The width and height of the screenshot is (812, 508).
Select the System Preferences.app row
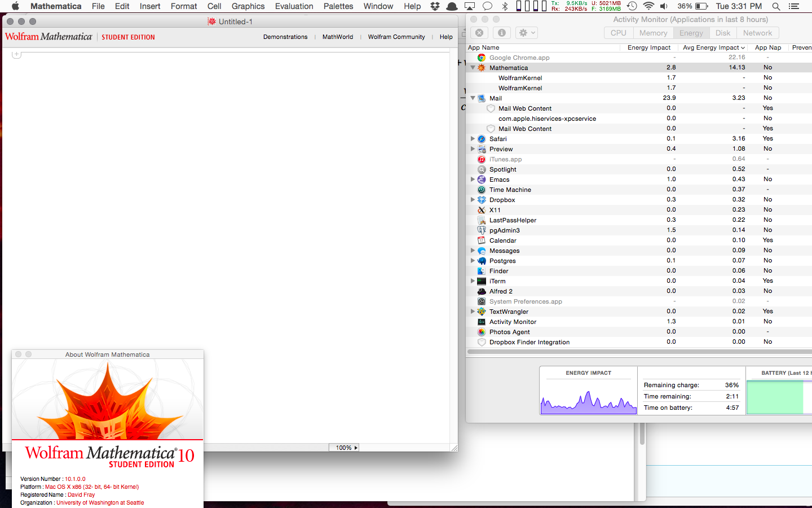(x=639, y=301)
